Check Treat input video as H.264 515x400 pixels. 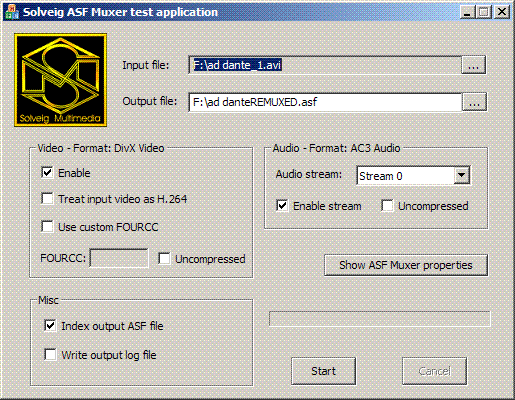[x=47, y=199]
